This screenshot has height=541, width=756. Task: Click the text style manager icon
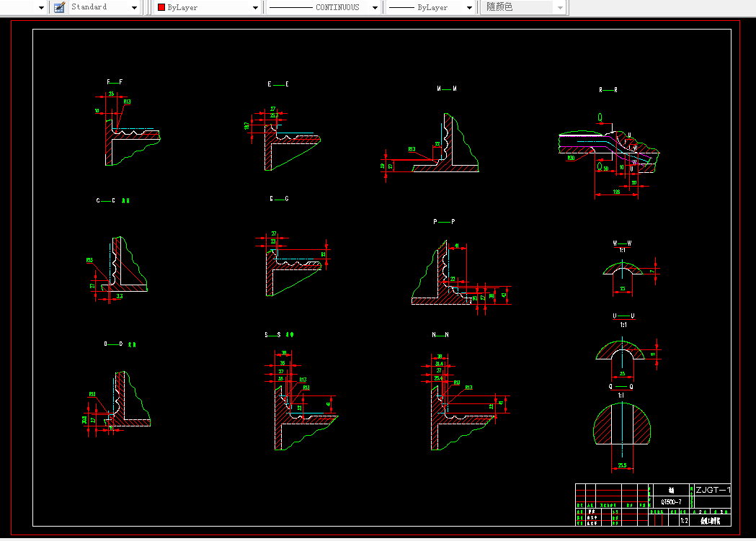pyautogui.click(x=59, y=7)
